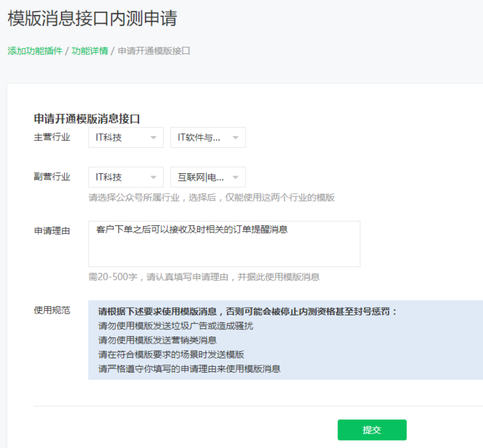Click the 副营行业 field label
Viewport: 483px width, 448px height.
click(52, 177)
